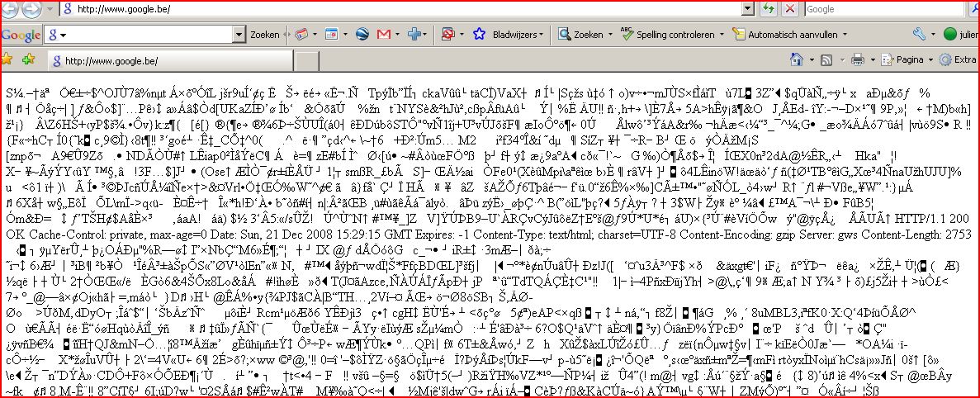Open the toolbar news/notebook icon button
This screenshot has width=980, height=398.
point(301,35)
